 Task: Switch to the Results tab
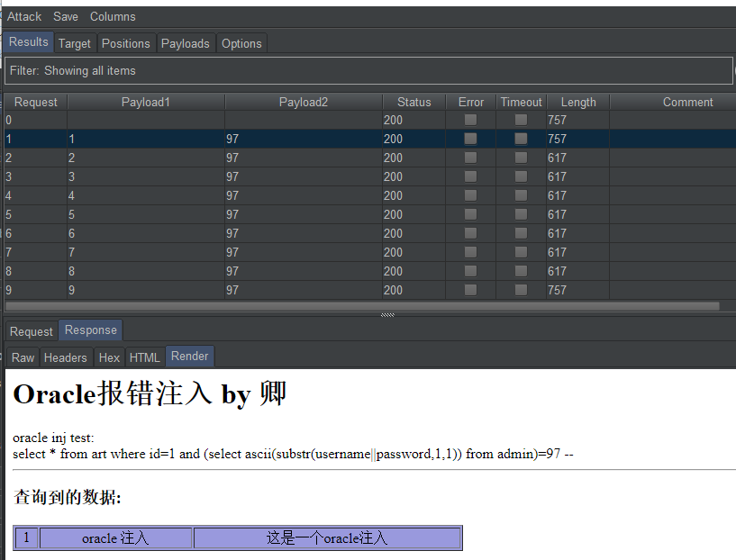pos(29,42)
